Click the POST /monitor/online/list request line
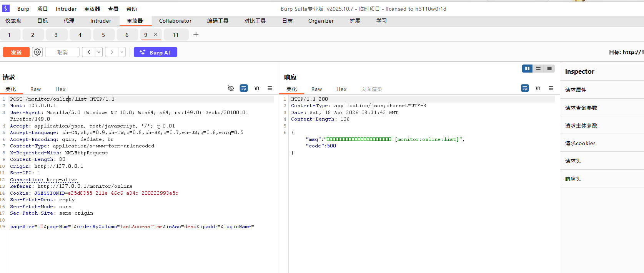 pyautogui.click(x=62, y=99)
